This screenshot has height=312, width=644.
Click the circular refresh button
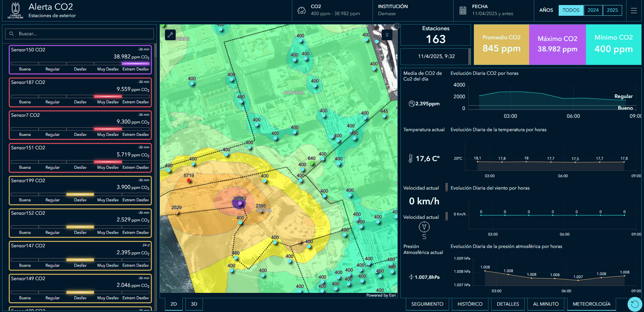pyautogui.click(x=635, y=304)
